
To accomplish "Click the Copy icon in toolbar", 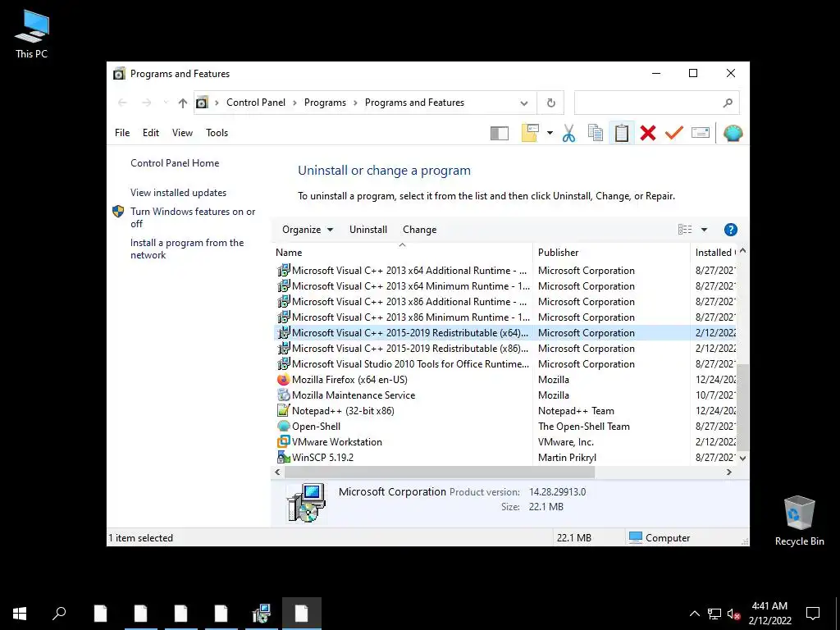I will 596,133.
